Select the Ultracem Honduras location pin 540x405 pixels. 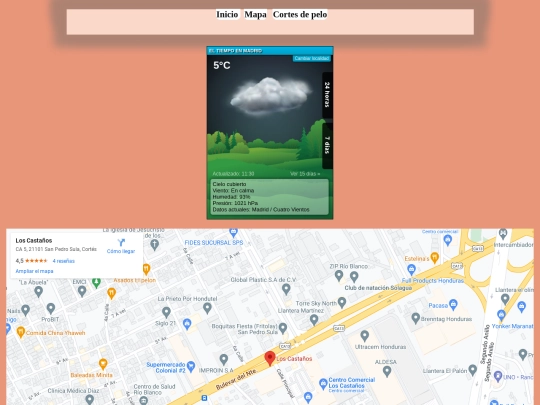(364, 335)
